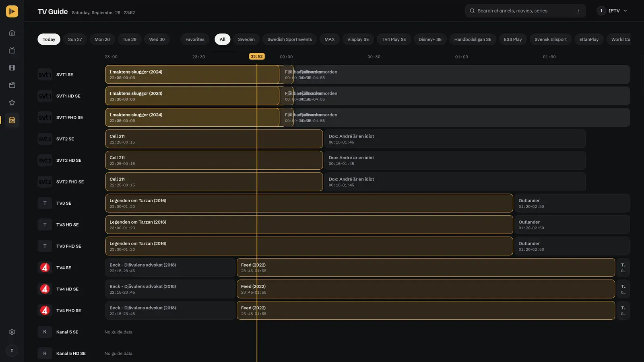The height and width of the screenshot is (362, 644).
Task: Select the TV Guide calendar sidebar icon
Action: (x=12, y=120)
